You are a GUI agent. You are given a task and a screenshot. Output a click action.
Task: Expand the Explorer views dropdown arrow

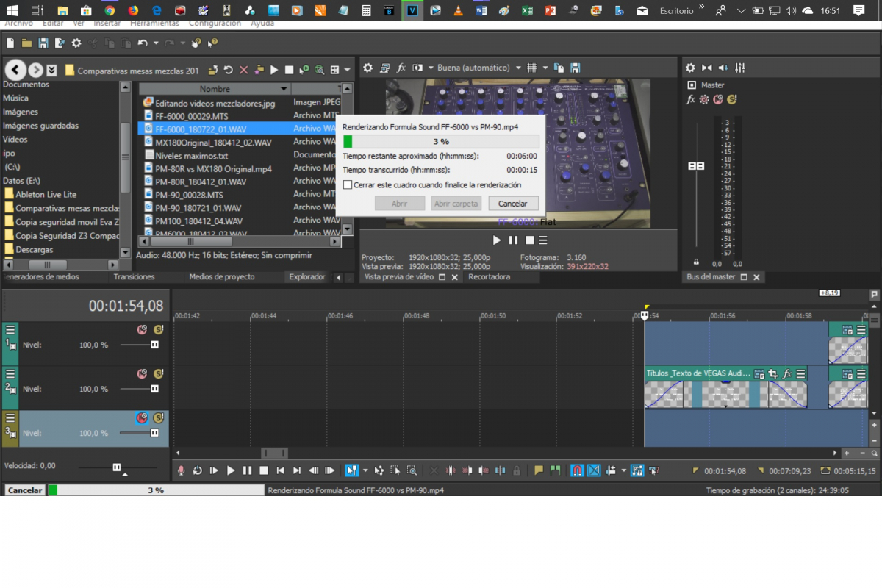(x=347, y=70)
